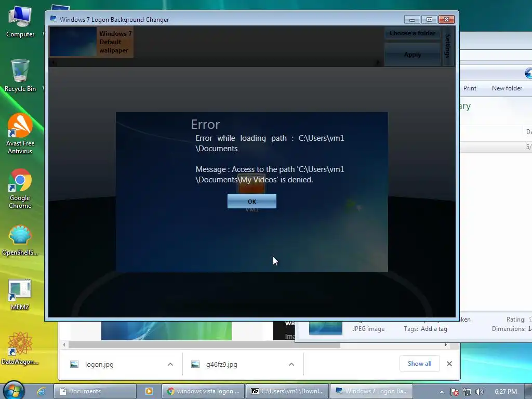
Task: Launch Avast Free Antivirus shortcut
Action: (x=20, y=134)
